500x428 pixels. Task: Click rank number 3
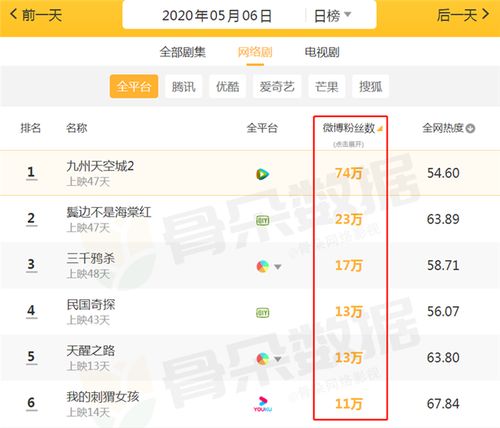pos(31,265)
